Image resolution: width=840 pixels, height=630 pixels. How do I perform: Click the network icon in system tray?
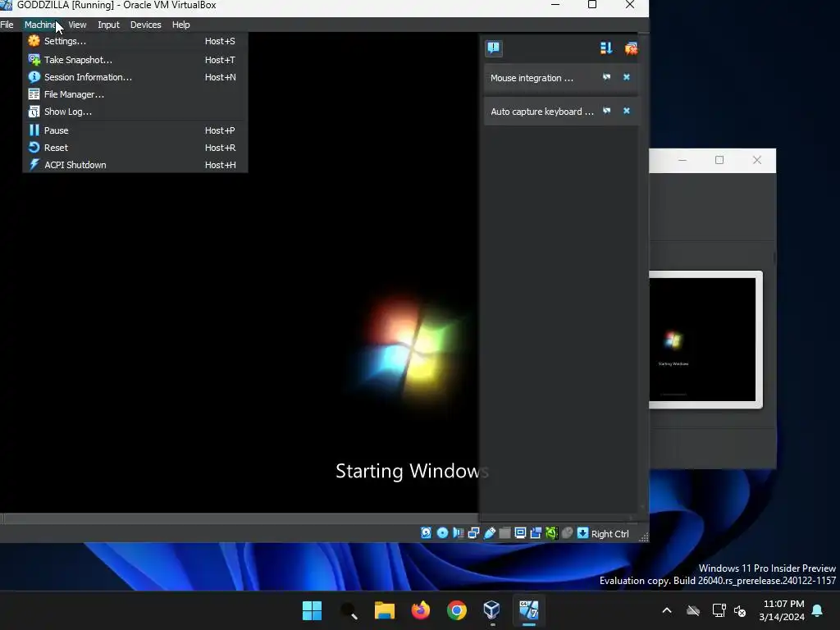719,610
